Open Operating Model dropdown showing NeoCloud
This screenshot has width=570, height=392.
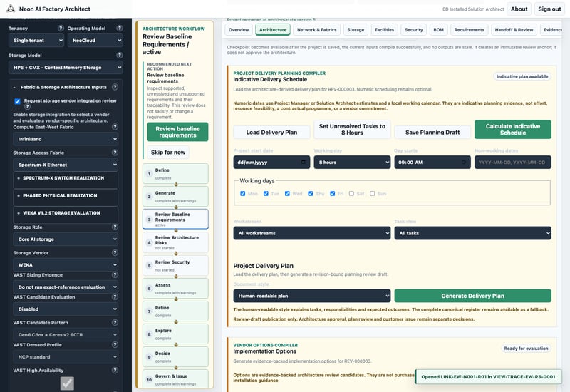(x=95, y=41)
